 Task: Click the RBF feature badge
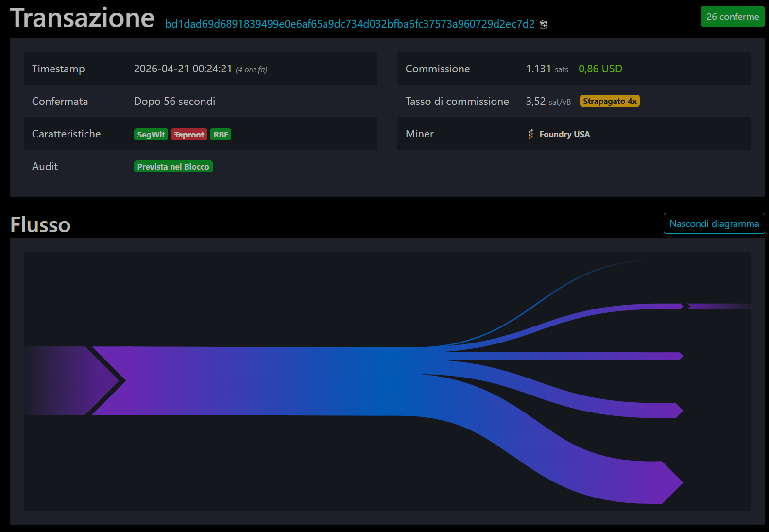(x=221, y=135)
